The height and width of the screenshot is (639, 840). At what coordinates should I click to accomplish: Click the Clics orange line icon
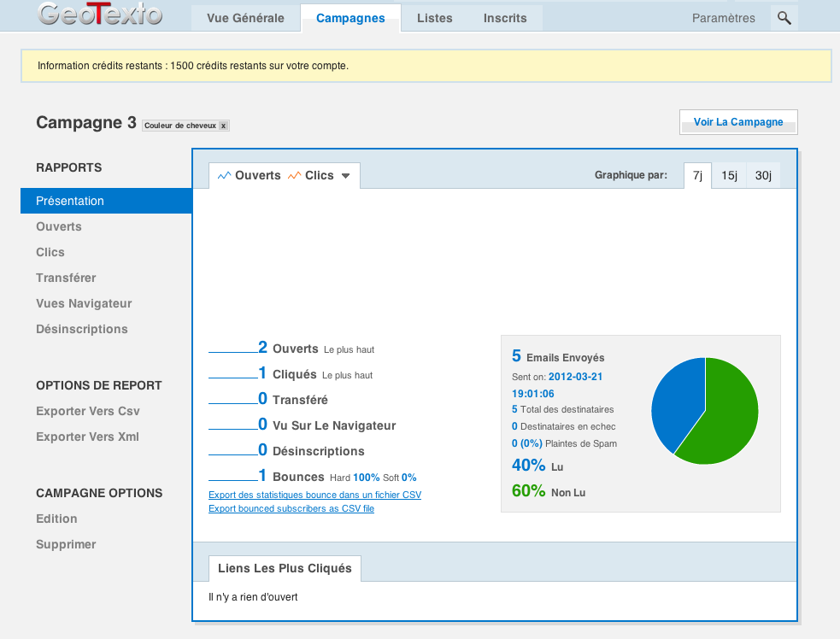295,176
